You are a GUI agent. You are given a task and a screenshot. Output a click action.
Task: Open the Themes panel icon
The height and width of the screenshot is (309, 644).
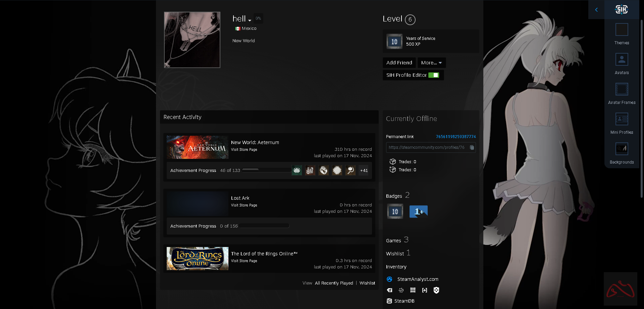pos(622,30)
